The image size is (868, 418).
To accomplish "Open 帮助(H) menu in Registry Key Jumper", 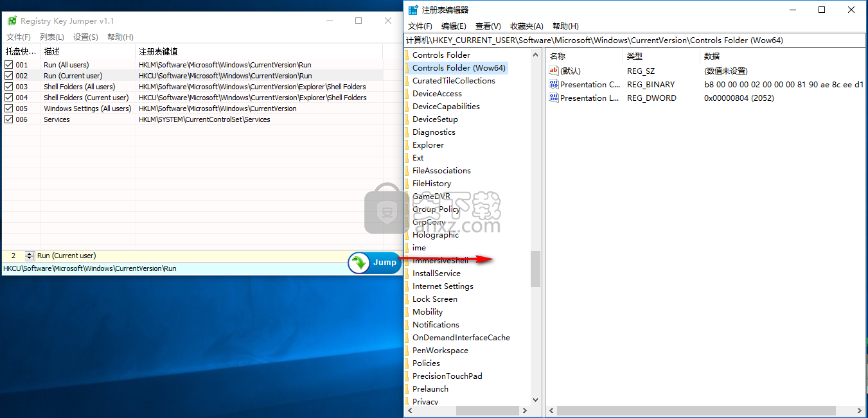I will (x=120, y=37).
